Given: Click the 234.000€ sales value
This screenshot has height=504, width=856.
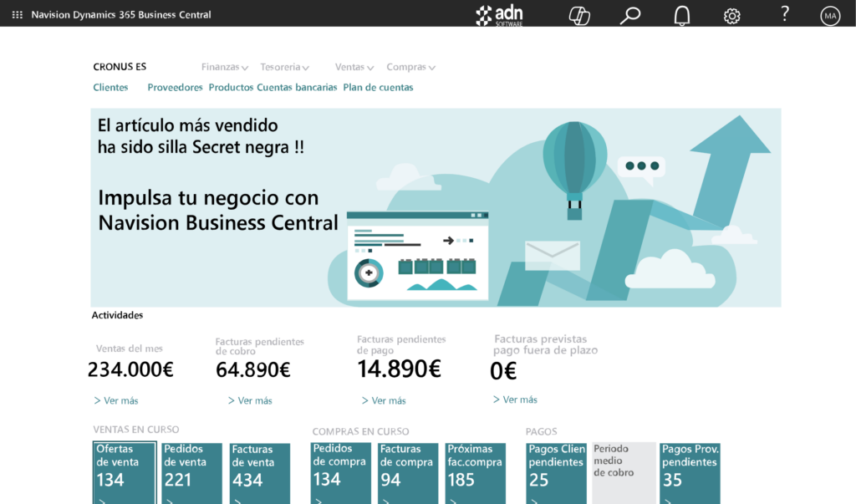Looking at the screenshot, I should click(130, 369).
